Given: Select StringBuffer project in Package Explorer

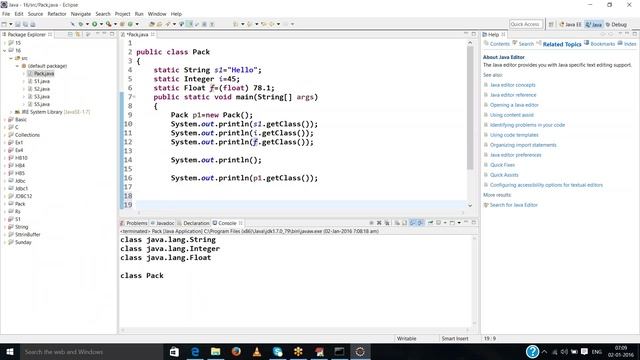Looking at the screenshot, I should point(27,234).
